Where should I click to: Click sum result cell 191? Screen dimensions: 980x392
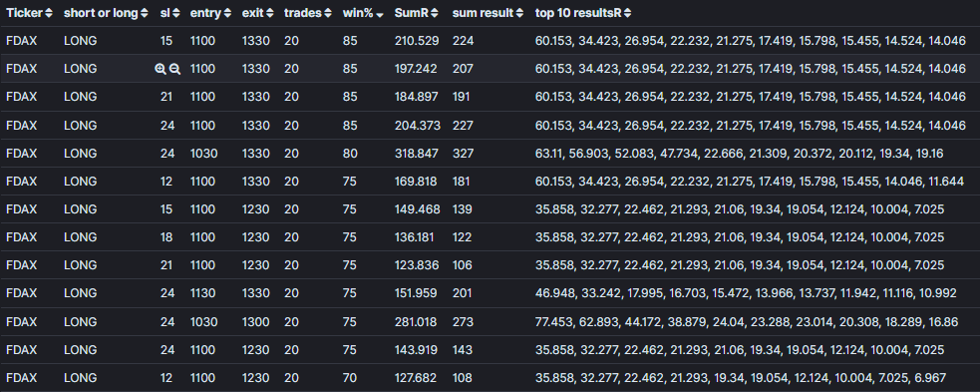pos(462,97)
